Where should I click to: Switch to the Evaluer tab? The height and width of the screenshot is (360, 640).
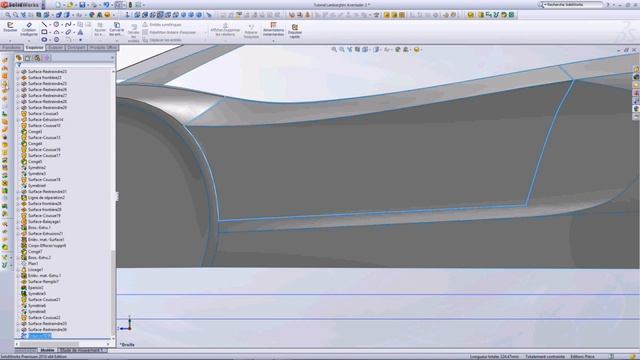coord(56,48)
